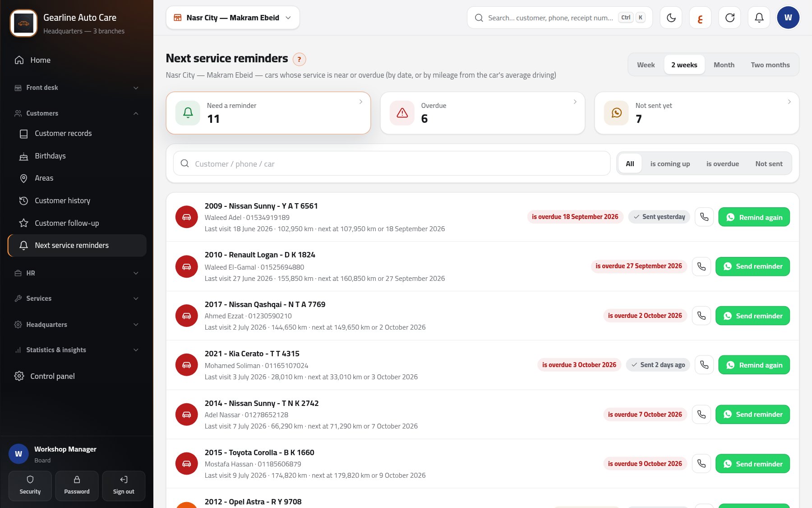Viewport: 812px width, 508px height.
Task: Open the language switcher icon in the top bar
Action: click(700, 18)
